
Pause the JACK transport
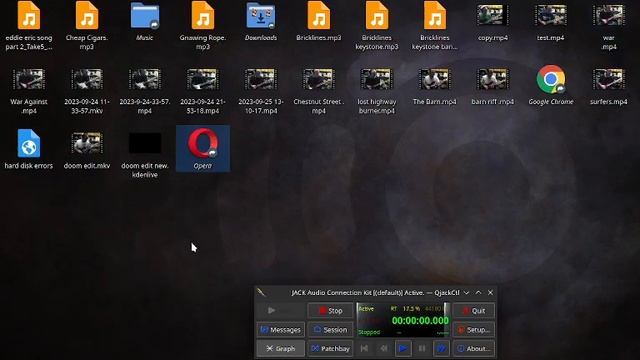(422, 349)
